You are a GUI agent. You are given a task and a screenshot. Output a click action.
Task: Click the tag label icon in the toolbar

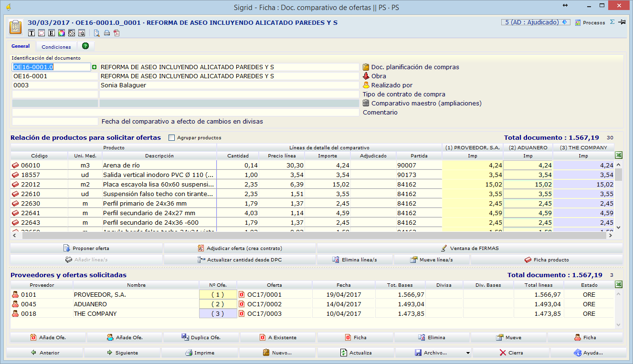tap(71, 33)
